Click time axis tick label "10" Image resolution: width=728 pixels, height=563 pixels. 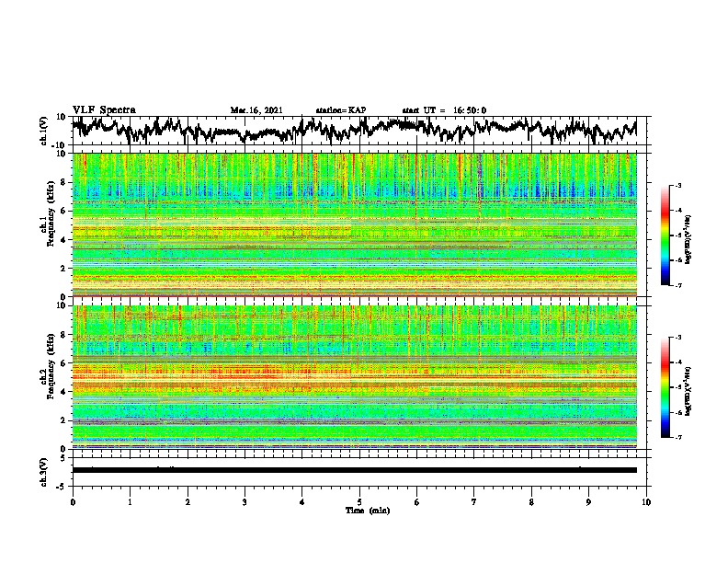pyautogui.click(x=646, y=502)
